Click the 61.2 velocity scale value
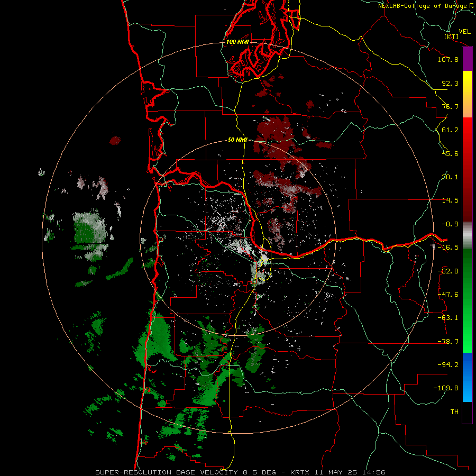The height and width of the screenshot is (476, 476). coord(450,130)
